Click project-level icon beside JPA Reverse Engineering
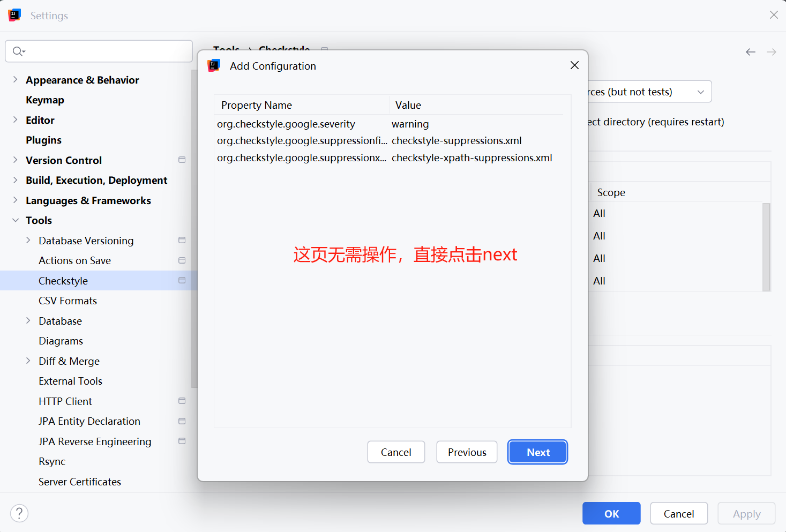 click(182, 441)
